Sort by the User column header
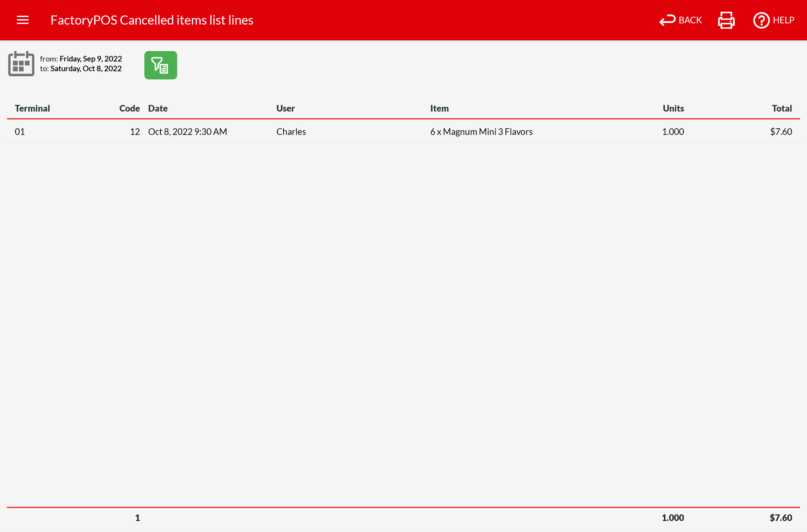Image resolution: width=807 pixels, height=532 pixels. coord(285,108)
